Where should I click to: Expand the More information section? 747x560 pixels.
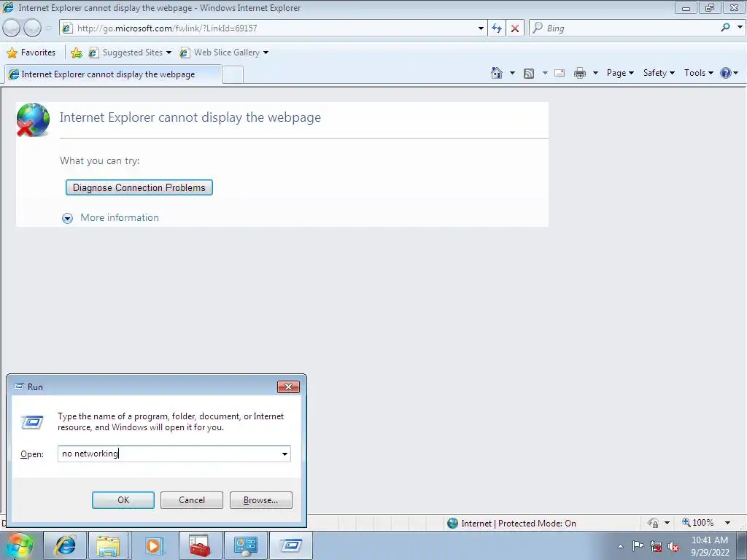click(111, 217)
